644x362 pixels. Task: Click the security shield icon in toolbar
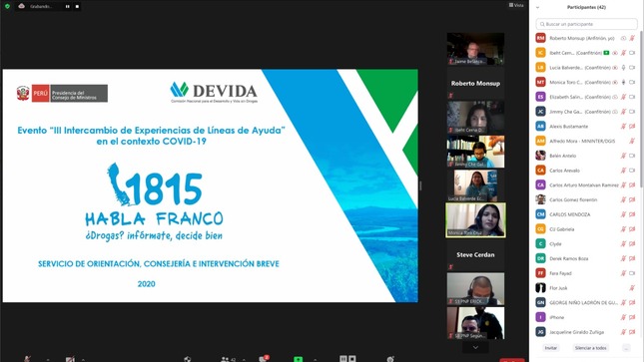[188, 359]
